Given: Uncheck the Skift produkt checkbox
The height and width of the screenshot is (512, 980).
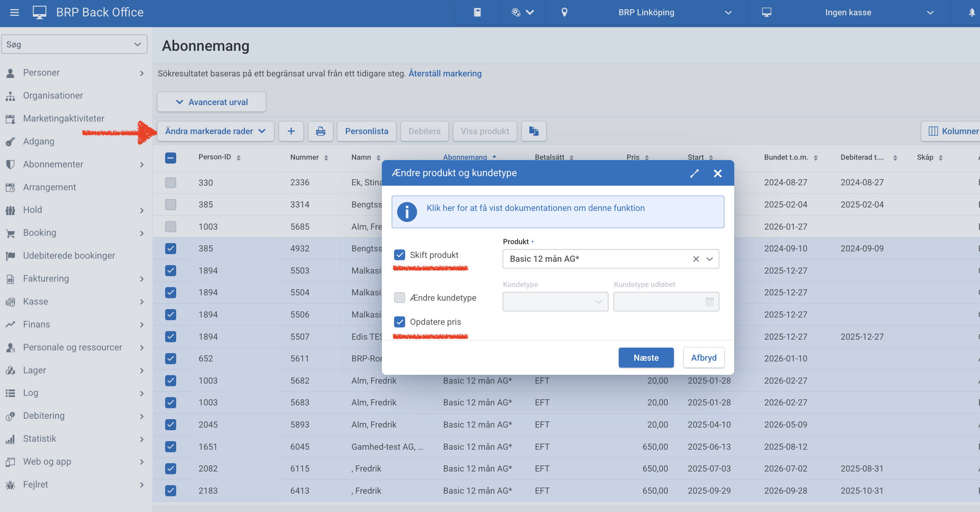Looking at the screenshot, I should pyautogui.click(x=399, y=255).
